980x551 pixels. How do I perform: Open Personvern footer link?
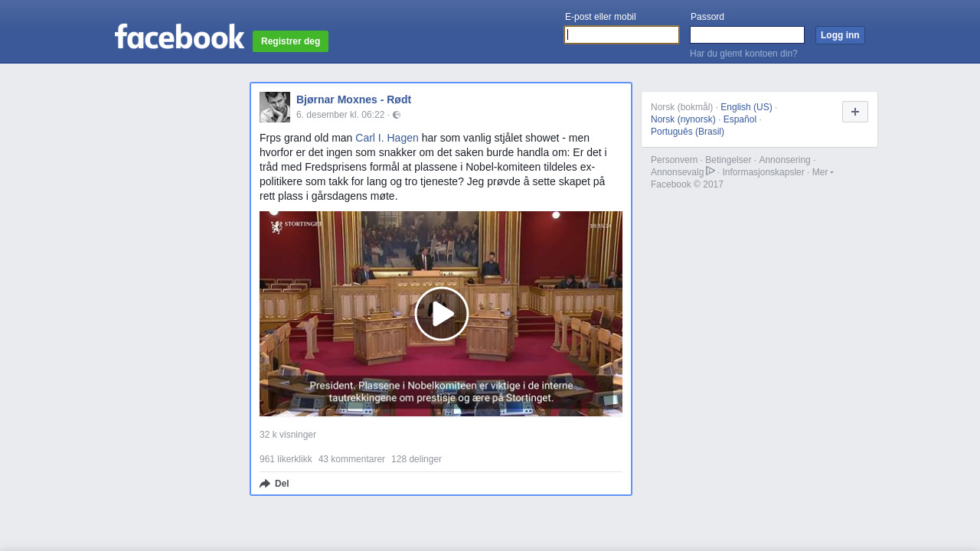tap(674, 160)
